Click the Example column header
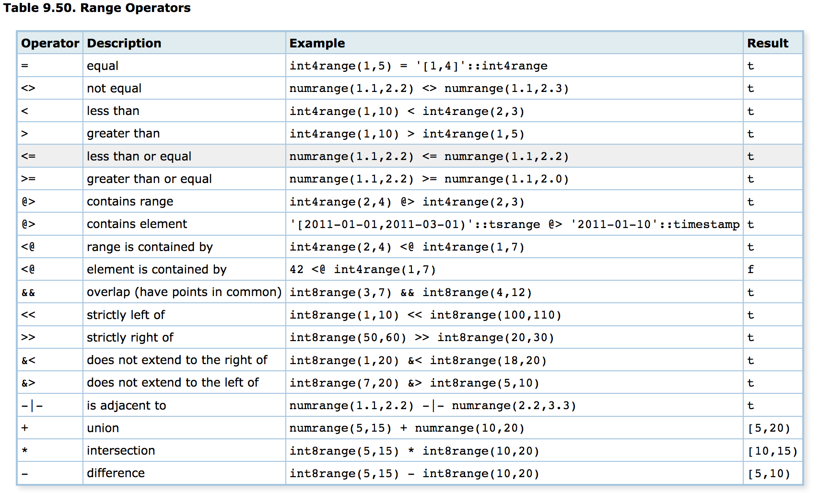Screen dimensions: 819x504 click(316, 43)
